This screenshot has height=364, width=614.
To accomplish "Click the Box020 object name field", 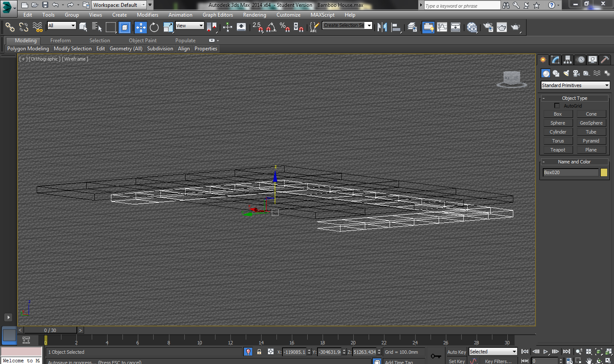I will 570,172.
